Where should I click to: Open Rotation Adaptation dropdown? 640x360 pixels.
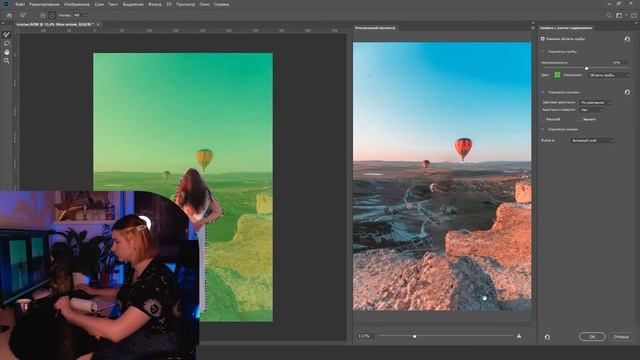tap(590, 110)
